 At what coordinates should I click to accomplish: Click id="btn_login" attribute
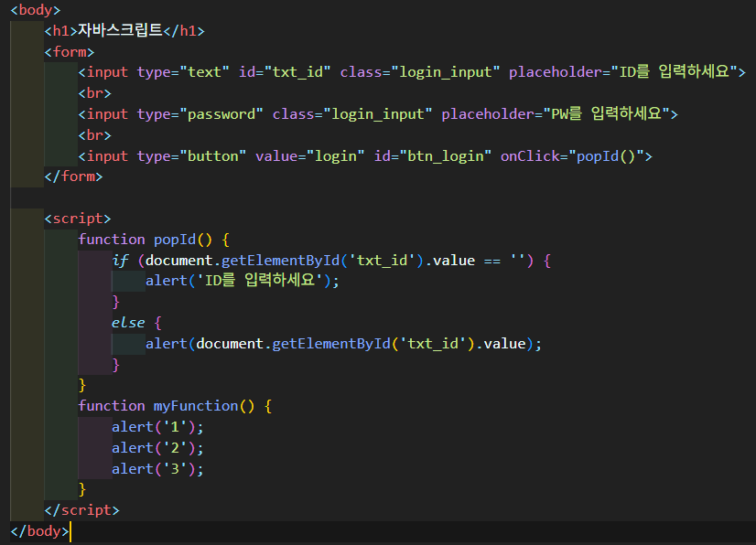pyautogui.click(x=433, y=156)
